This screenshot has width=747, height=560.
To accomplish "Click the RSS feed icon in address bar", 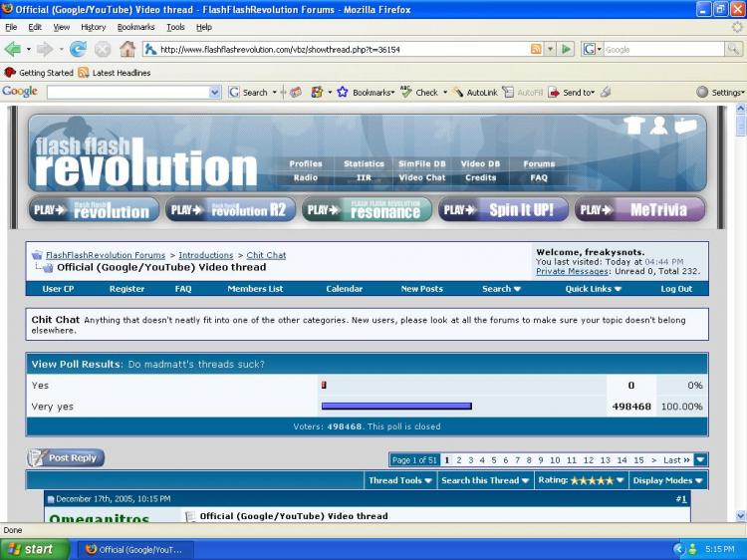I will [536, 49].
